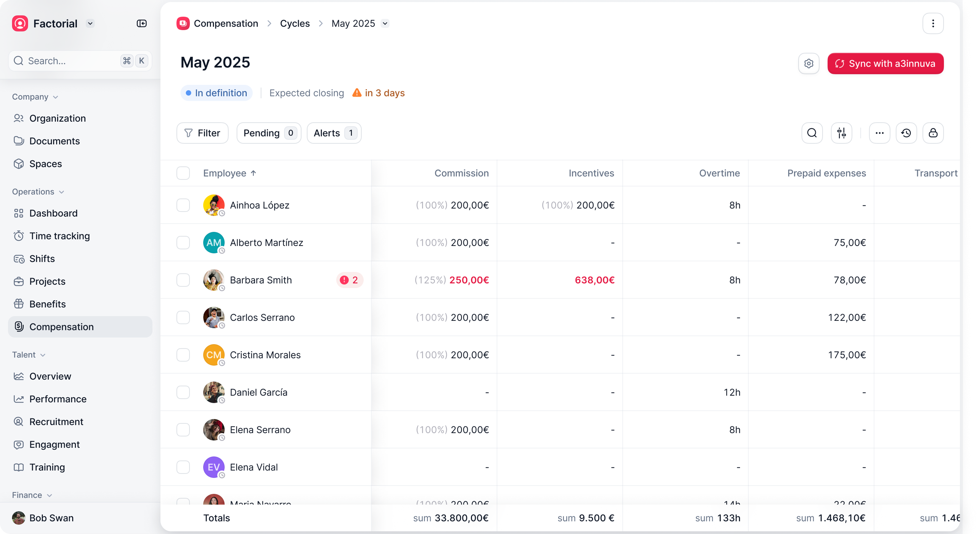Screen dimensions: 980x534
Task: Open cycle settings gear icon
Action: (x=809, y=63)
